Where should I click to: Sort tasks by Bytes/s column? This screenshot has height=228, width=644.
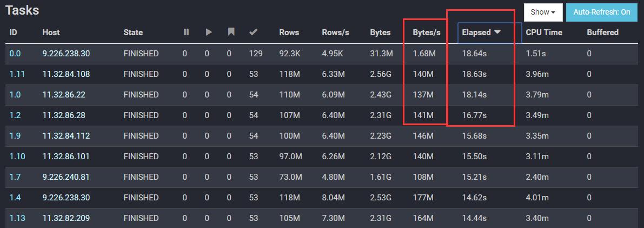tap(427, 32)
